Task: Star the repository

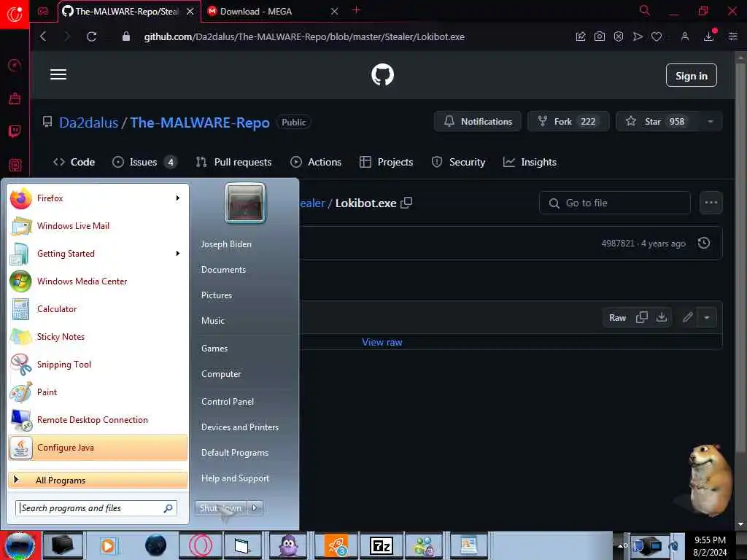Action: coord(657,122)
